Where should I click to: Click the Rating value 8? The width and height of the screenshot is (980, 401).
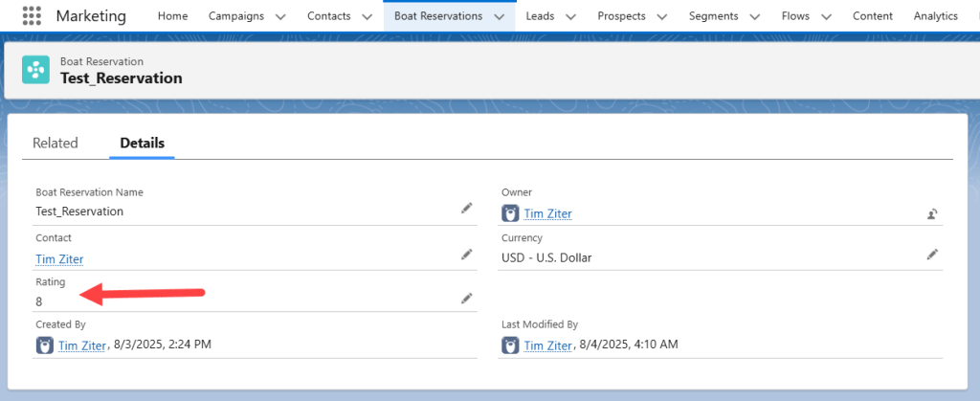click(x=39, y=301)
